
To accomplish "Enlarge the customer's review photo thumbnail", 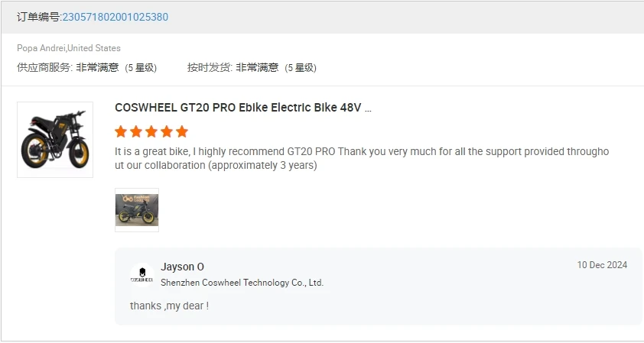I will [x=137, y=209].
